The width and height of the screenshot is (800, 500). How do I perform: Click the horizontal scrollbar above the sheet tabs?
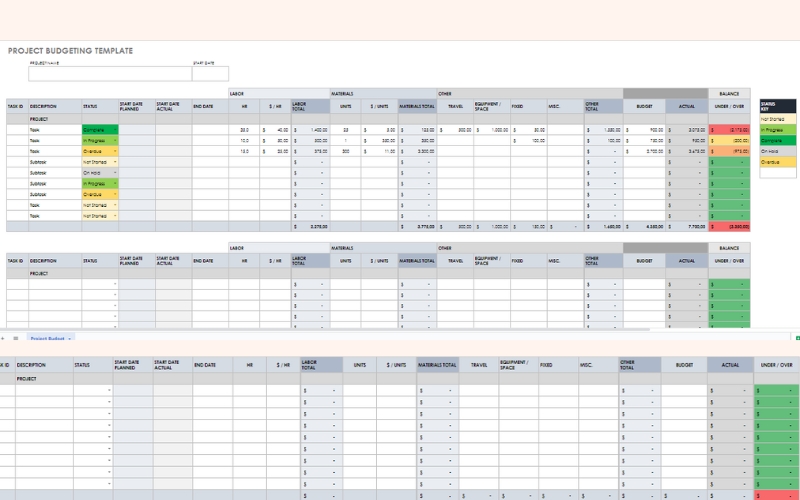tap(324, 330)
